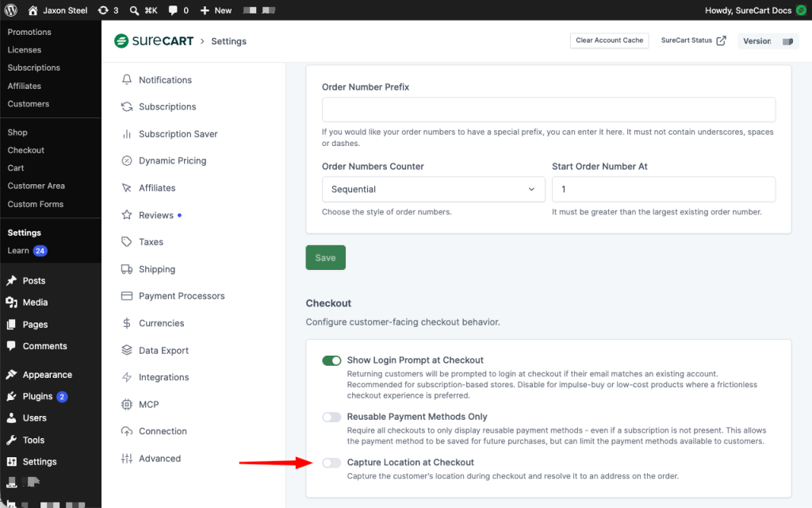
Task: Click the Connection cloud upload icon
Action: click(127, 431)
